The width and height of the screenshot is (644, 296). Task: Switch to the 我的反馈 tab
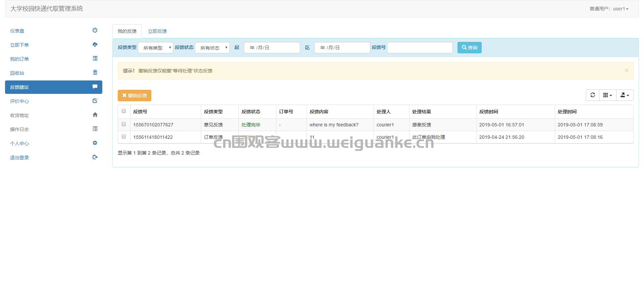click(x=127, y=31)
